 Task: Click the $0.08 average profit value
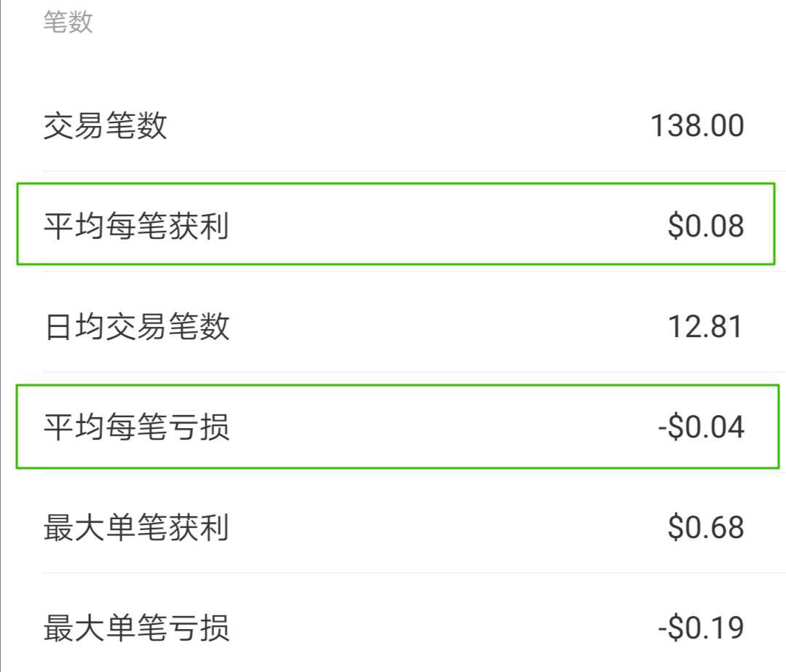tap(705, 226)
